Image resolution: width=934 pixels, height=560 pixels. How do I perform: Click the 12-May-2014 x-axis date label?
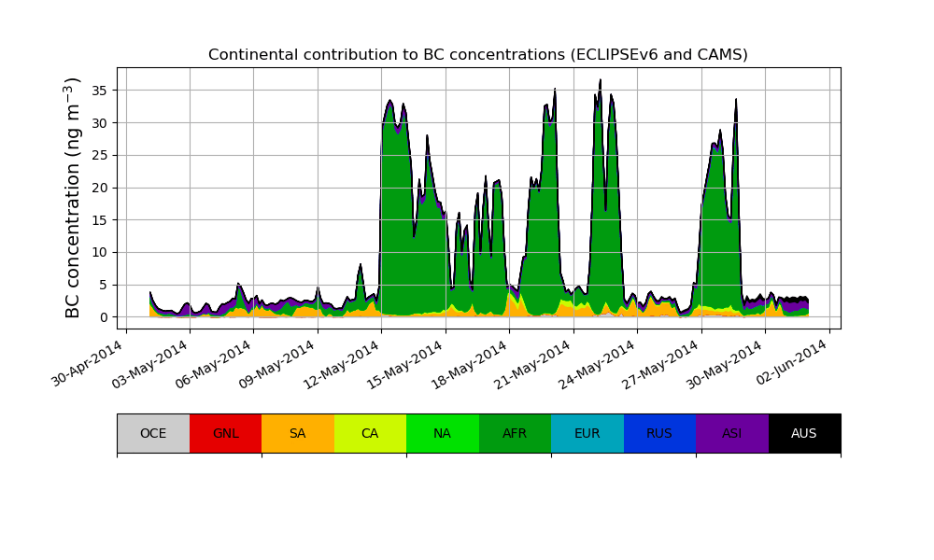(x=342, y=363)
